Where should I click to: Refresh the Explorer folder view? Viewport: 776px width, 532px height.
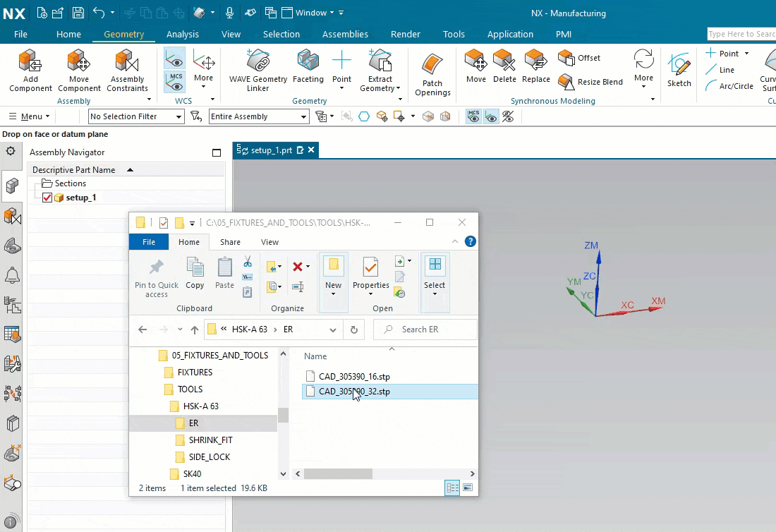point(354,330)
